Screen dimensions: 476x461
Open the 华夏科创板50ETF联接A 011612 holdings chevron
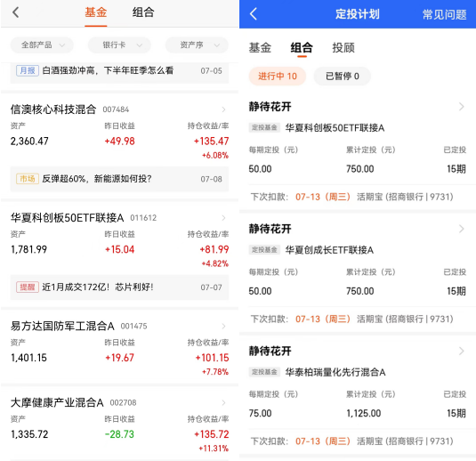pyautogui.click(x=223, y=218)
